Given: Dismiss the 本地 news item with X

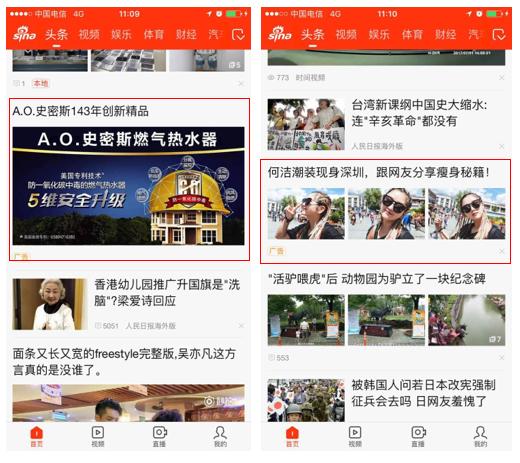Looking at the screenshot, I should coord(241,84).
